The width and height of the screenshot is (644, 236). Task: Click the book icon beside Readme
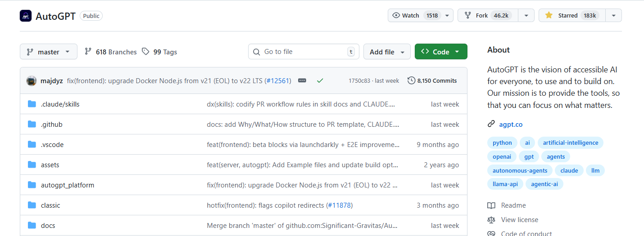click(491, 205)
